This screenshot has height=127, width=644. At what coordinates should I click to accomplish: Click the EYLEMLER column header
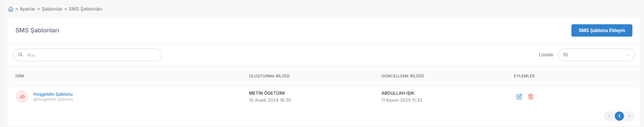[524, 76]
